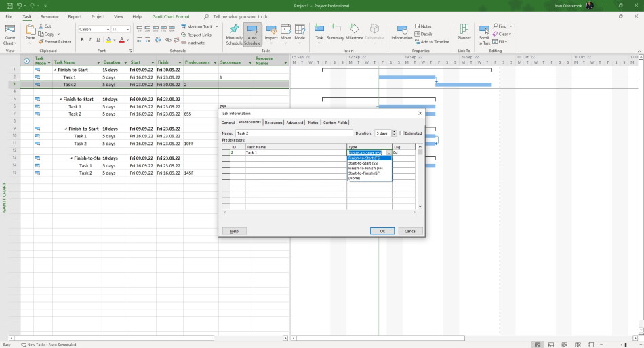Inactivate the selected task
The height and width of the screenshot is (348, 644).
tap(193, 43)
